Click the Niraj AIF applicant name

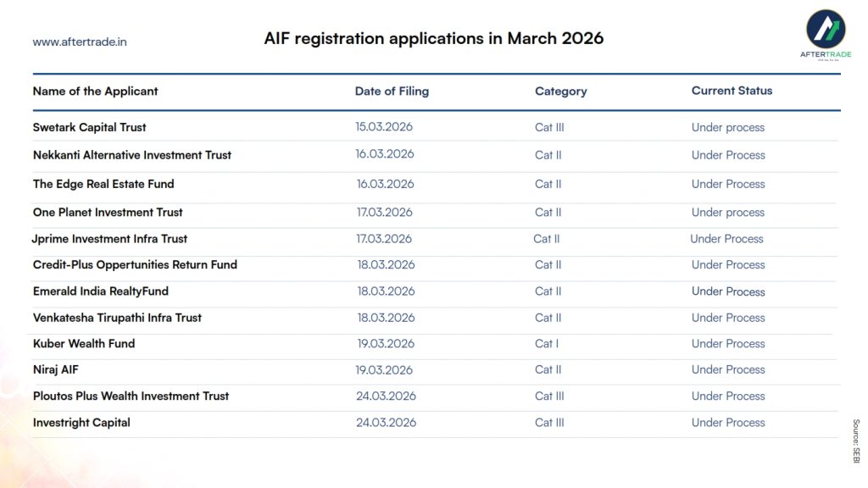(56, 369)
